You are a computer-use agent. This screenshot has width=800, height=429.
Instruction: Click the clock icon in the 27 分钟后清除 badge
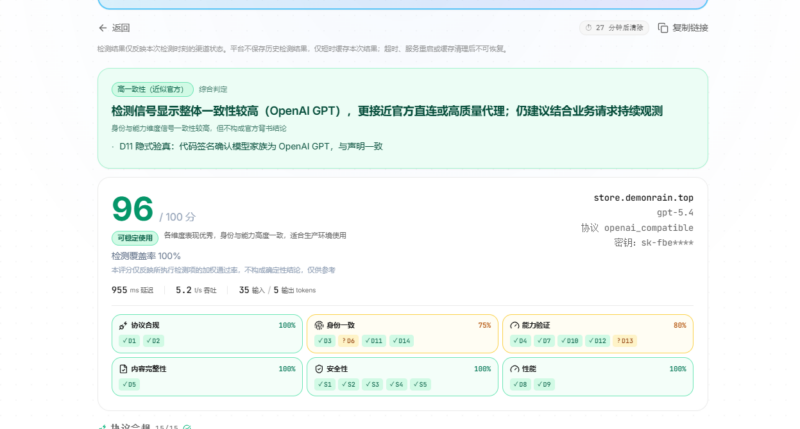click(x=588, y=28)
